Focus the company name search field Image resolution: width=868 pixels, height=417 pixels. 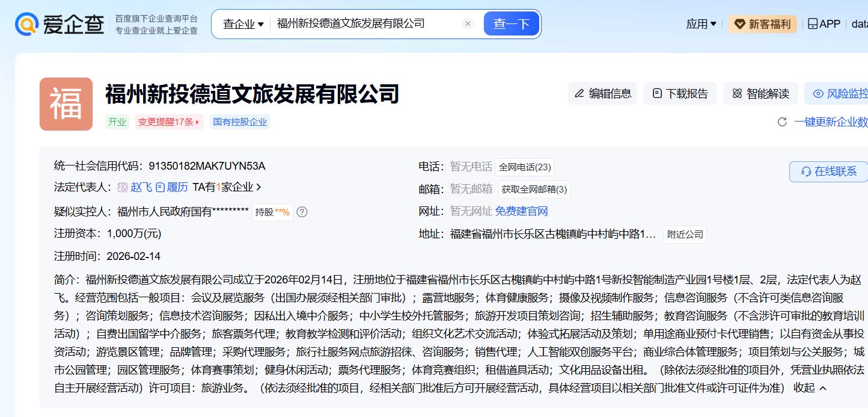[367, 24]
